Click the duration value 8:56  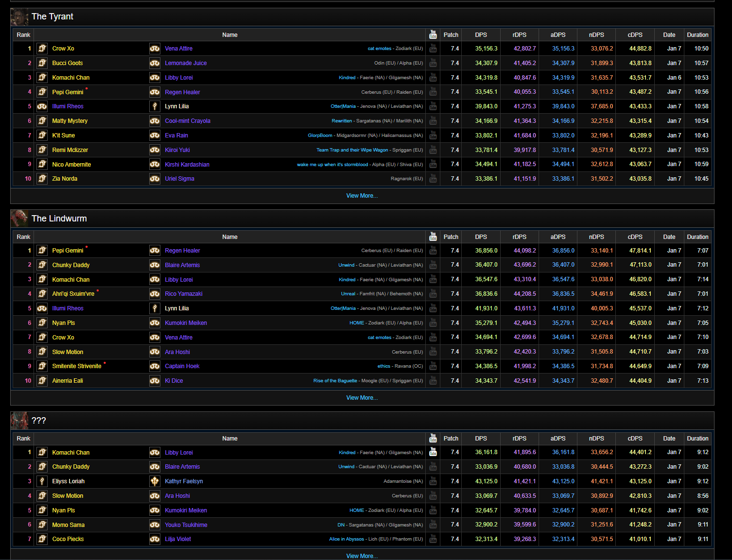pyautogui.click(x=703, y=496)
